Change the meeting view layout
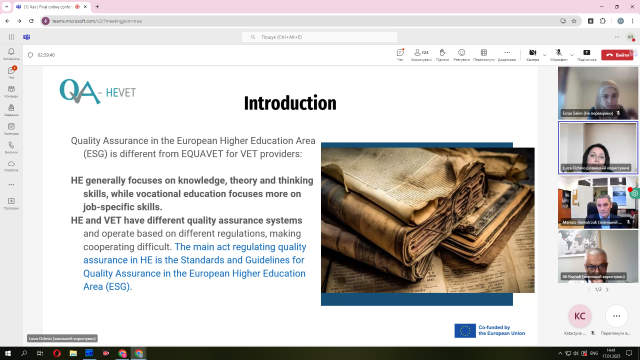The height and width of the screenshot is (360, 640). click(484, 55)
